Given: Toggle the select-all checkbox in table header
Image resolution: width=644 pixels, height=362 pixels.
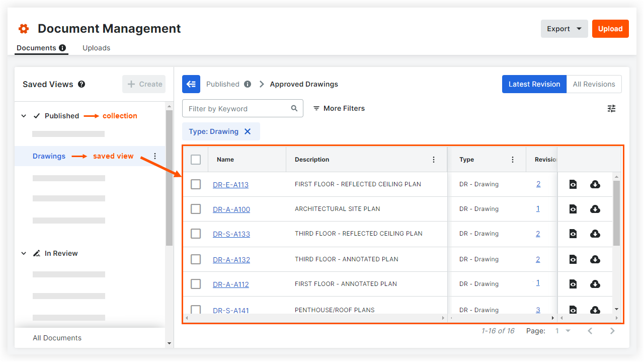Looking at the screenshot, I should (x=196, y=160).
